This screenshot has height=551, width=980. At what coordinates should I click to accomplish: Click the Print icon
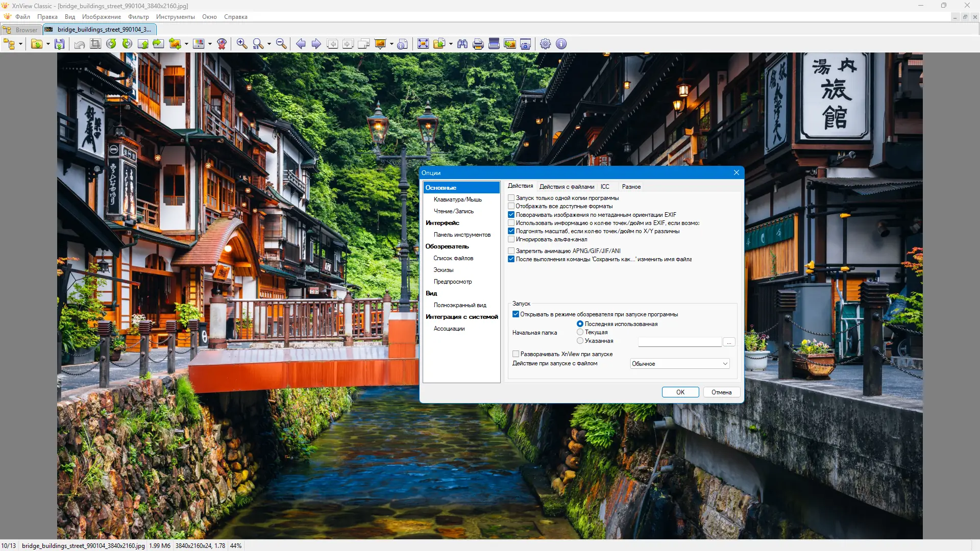coord(478,44)
